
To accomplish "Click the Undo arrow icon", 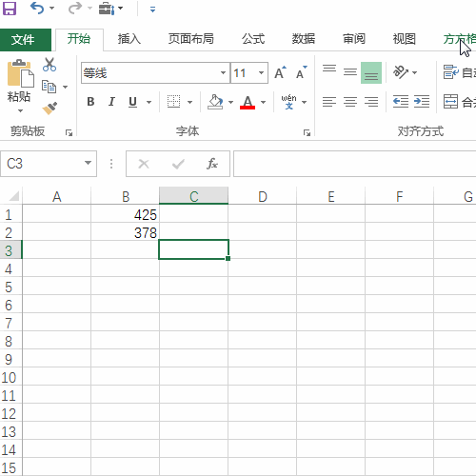I will (x=37, y=9).
